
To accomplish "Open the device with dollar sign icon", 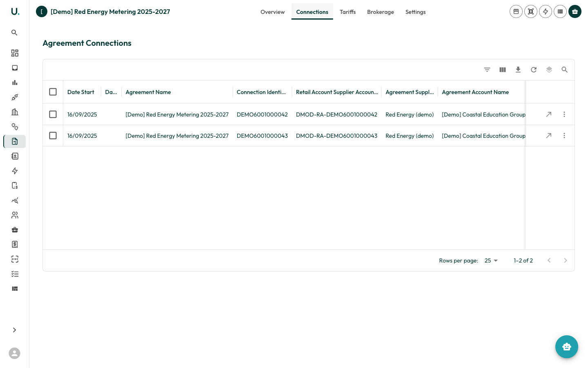I will click(15, 186).
